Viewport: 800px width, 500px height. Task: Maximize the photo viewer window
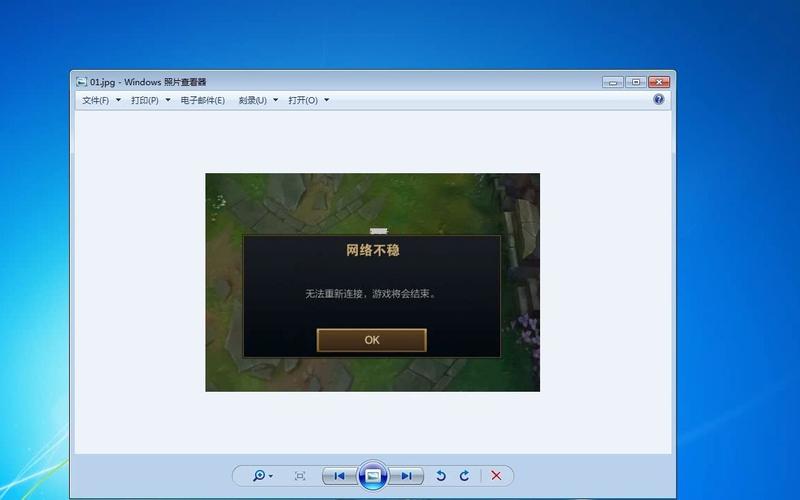tap(636, 82)
